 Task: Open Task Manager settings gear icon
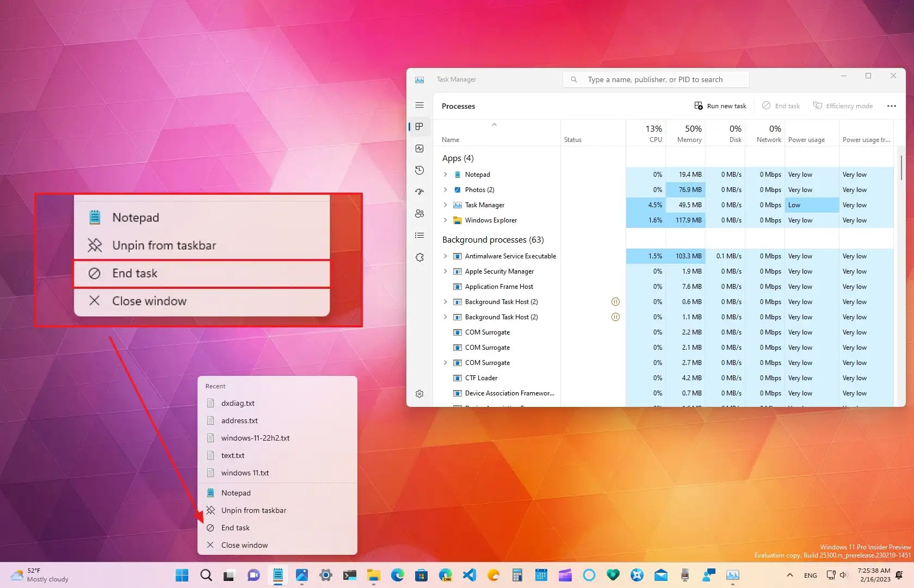click(x=419, y=394)
